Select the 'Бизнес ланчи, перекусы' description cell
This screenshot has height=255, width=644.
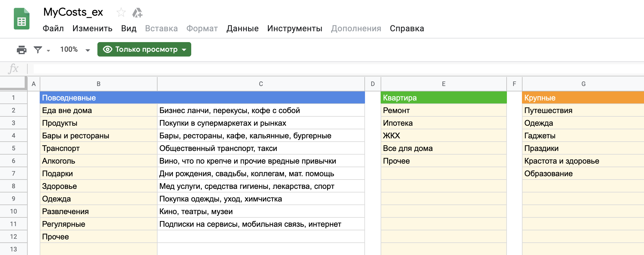point(261,110)
